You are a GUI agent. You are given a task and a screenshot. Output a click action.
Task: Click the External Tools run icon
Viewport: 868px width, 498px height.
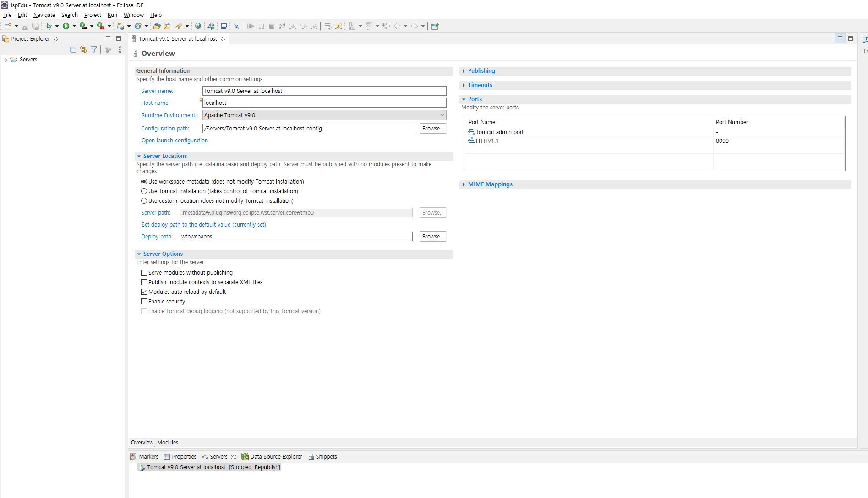pyautogui.click(x=100, y=26)
